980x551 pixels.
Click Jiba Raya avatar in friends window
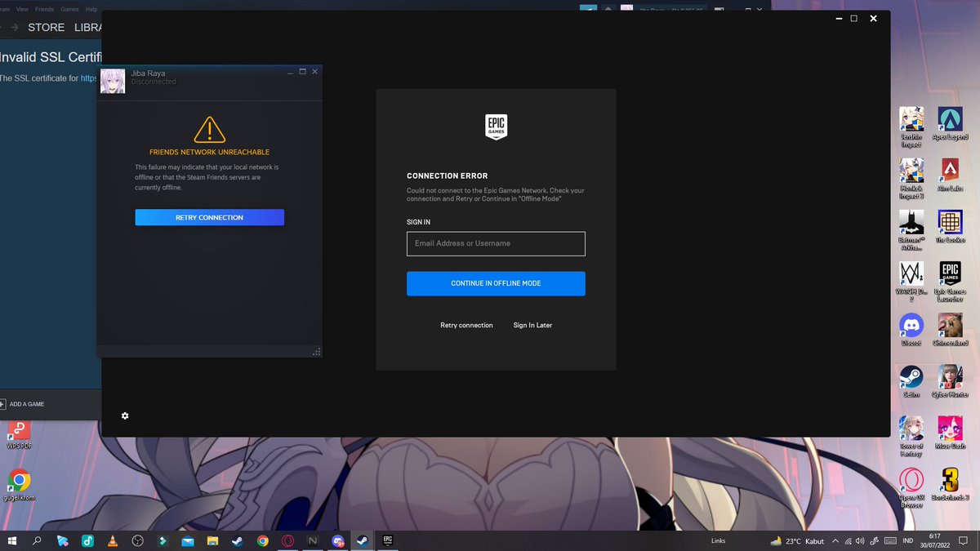(x=113, y=82)
